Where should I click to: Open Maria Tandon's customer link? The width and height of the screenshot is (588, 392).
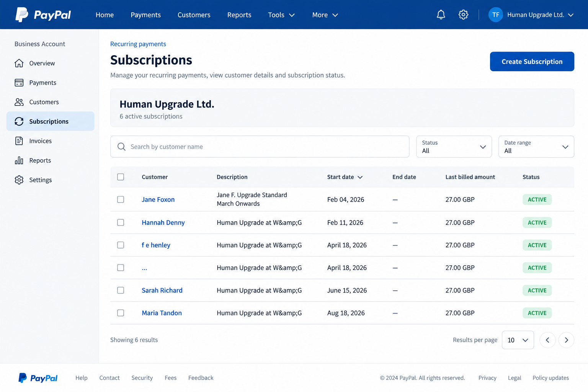[x=162, y=313]
